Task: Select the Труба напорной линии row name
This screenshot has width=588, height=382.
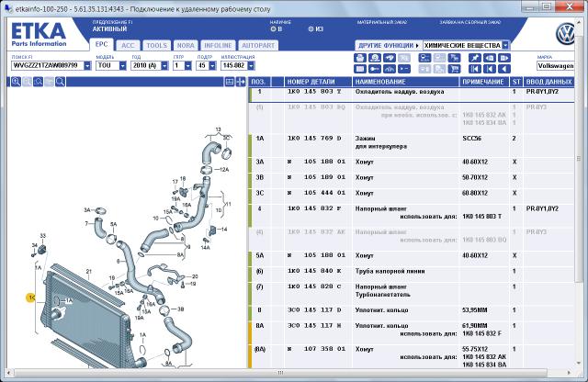Action: (x=390, y=271)
